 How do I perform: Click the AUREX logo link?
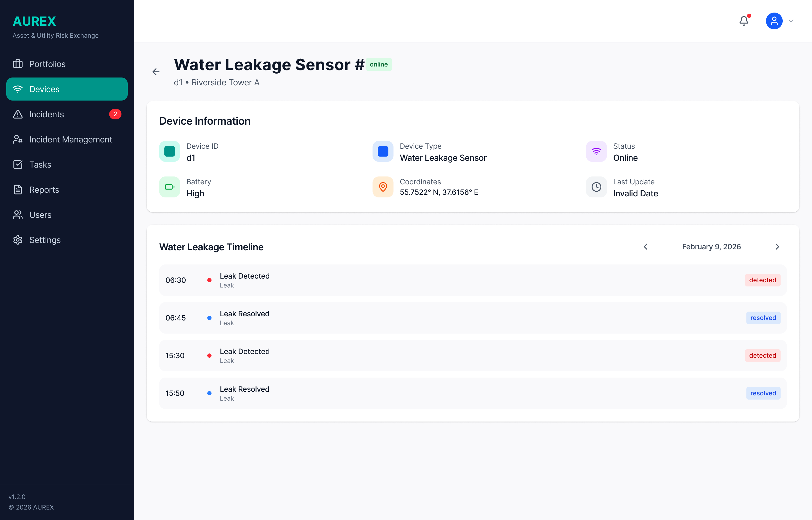pyautogui.click(x=34, y=21)
